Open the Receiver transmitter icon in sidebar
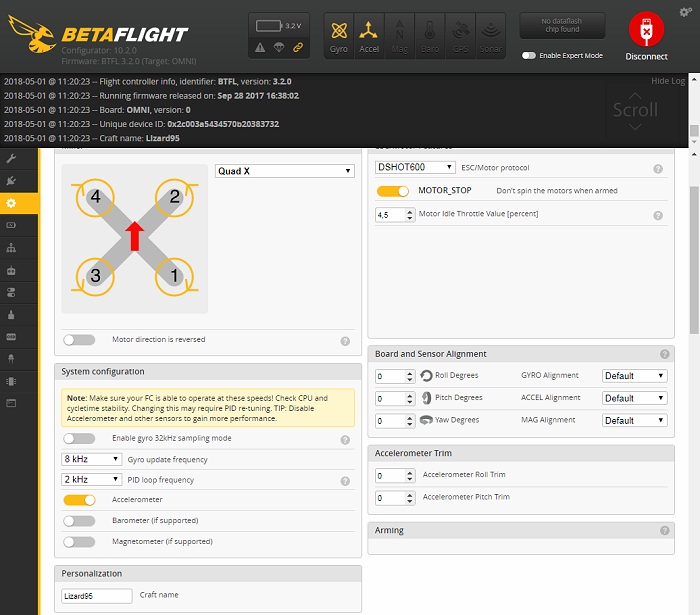This screenshot has width=700, height=615. coord(11,270)
